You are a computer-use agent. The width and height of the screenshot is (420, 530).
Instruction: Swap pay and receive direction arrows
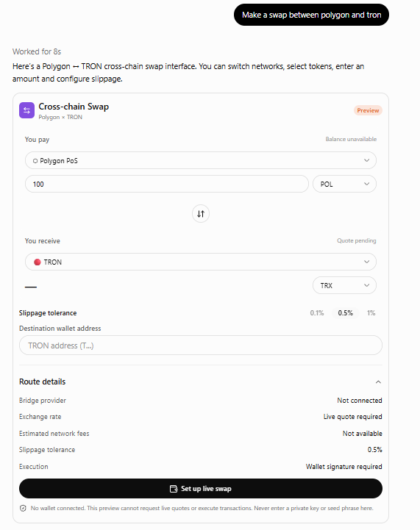pyautogui.click(x=201, y=214)
